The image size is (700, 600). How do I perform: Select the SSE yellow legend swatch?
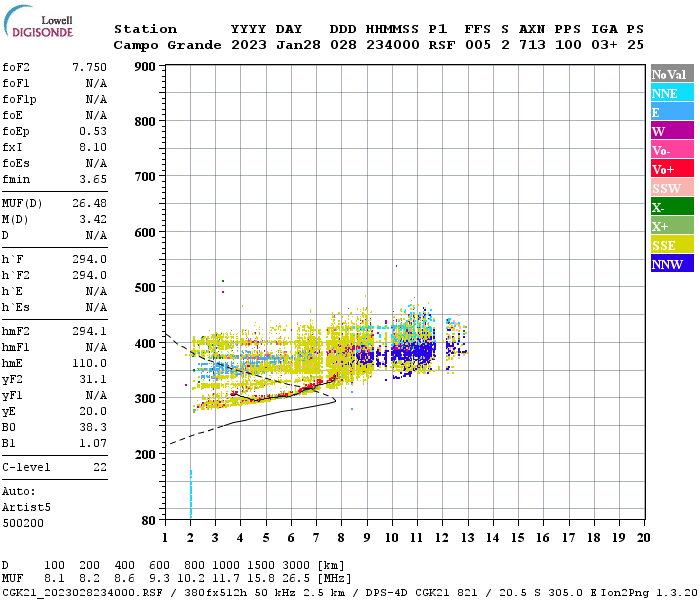click(x=672, y=245)
